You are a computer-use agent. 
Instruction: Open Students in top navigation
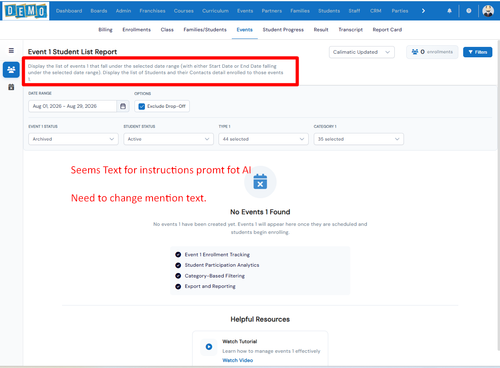click(x=329, y=11)
